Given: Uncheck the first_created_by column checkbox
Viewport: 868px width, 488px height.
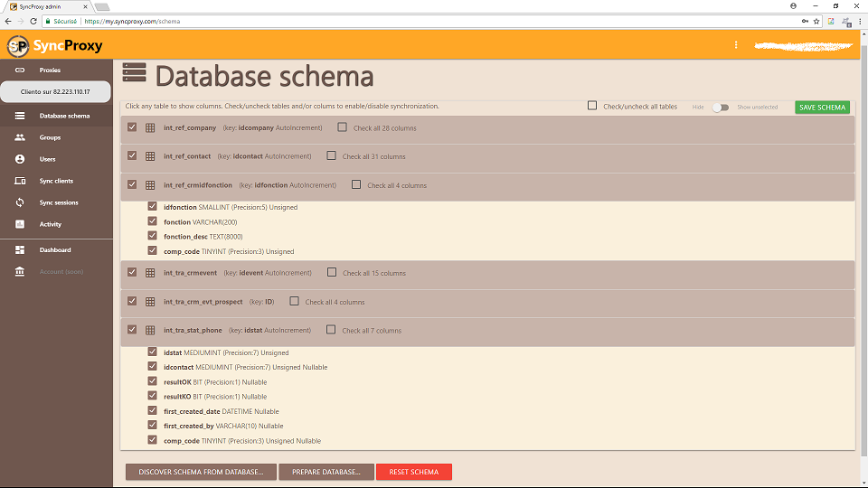Looking at the screenshot, I should (x=152, y=425).
